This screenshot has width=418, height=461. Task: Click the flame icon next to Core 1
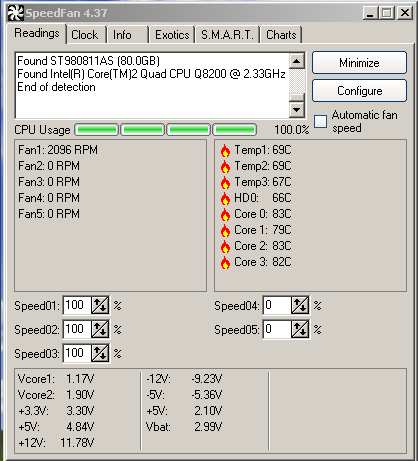tap(225, 230)
